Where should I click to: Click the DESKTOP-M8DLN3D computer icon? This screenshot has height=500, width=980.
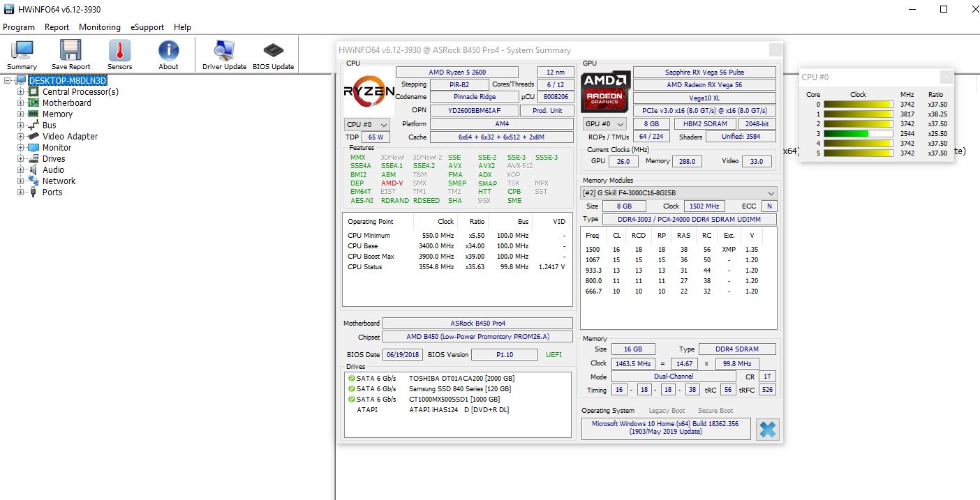pyautogui.click(x=21, y=80)
